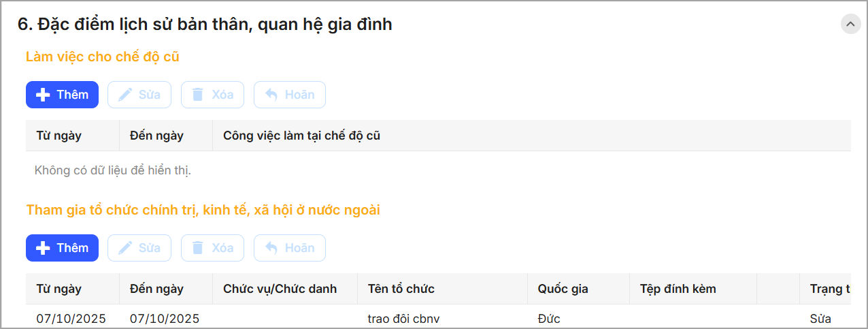Screen dimensions: 868x329
Task: Collapse section 6 with the chevron button
Action: point(850,24)
